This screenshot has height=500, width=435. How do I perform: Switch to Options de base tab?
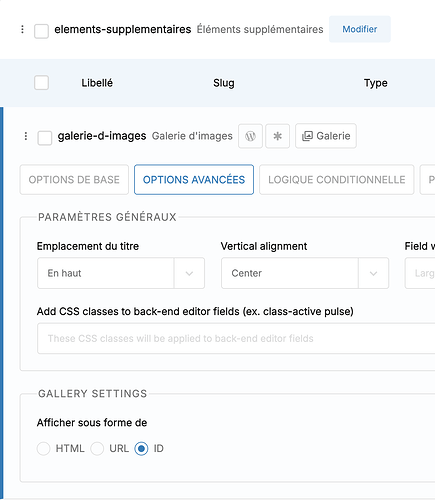pyautogui.click(x=74, y=180)
